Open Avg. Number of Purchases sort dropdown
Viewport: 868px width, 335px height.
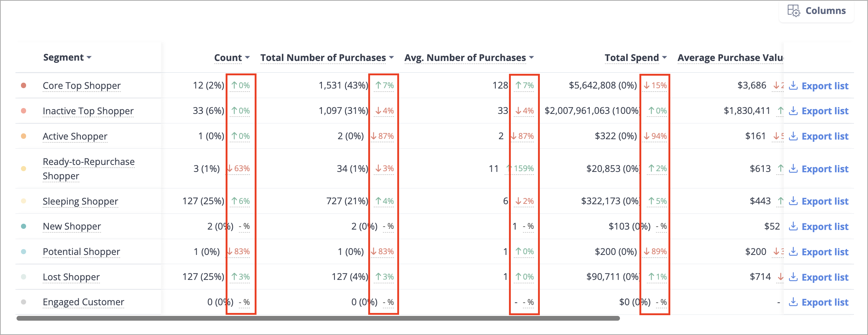[531, 58]
